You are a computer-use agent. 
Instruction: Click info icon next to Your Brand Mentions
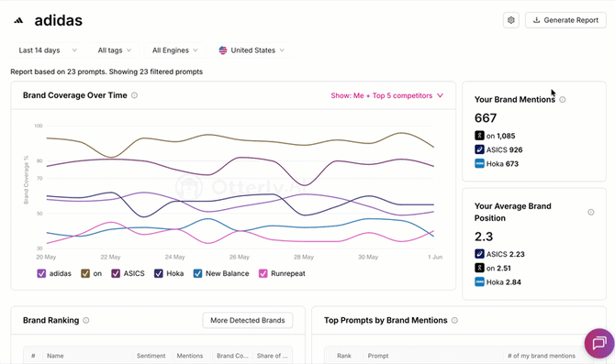point(563,100)
